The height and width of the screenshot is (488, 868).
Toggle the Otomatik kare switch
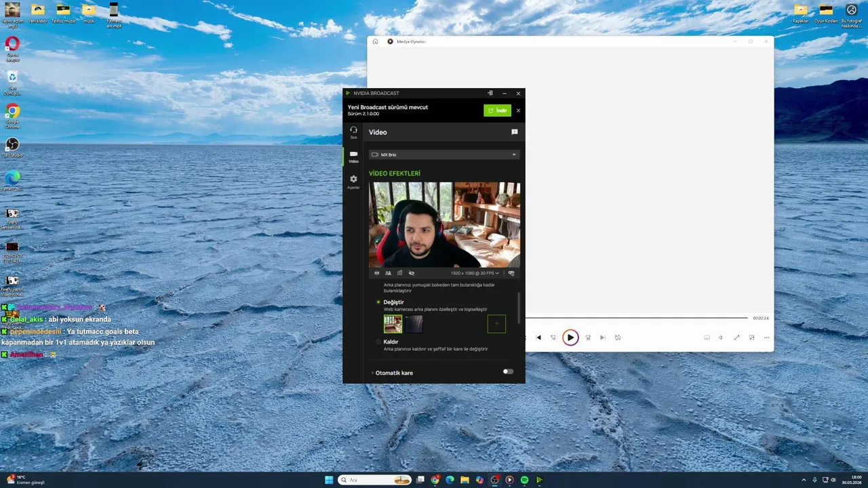pos(508,371)
